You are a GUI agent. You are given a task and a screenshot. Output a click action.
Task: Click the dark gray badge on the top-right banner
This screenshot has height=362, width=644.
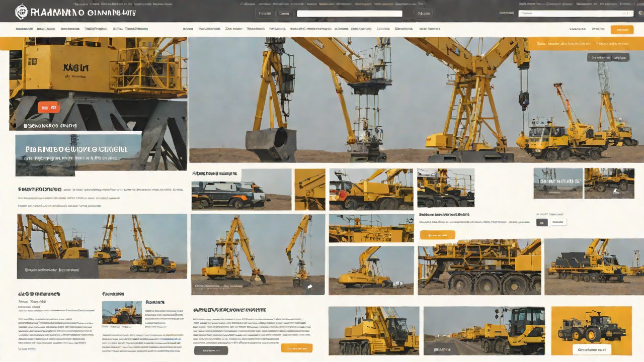[608, 58]
